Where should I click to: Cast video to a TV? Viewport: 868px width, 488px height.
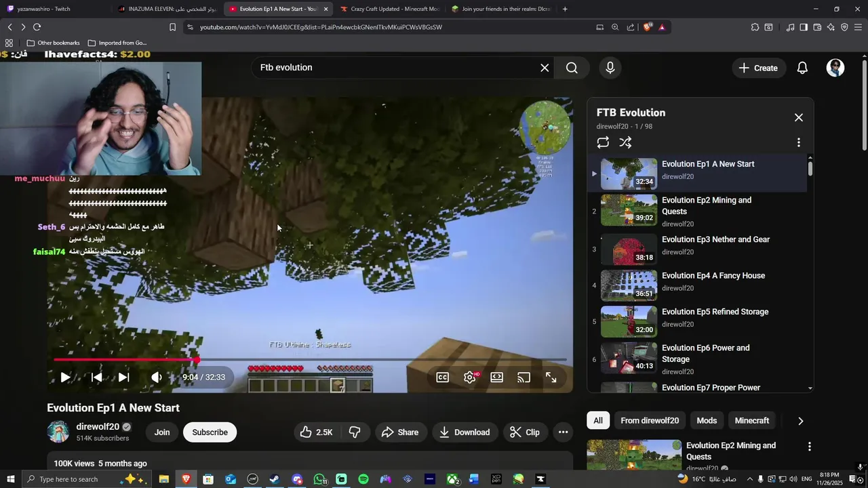point(524,378)
